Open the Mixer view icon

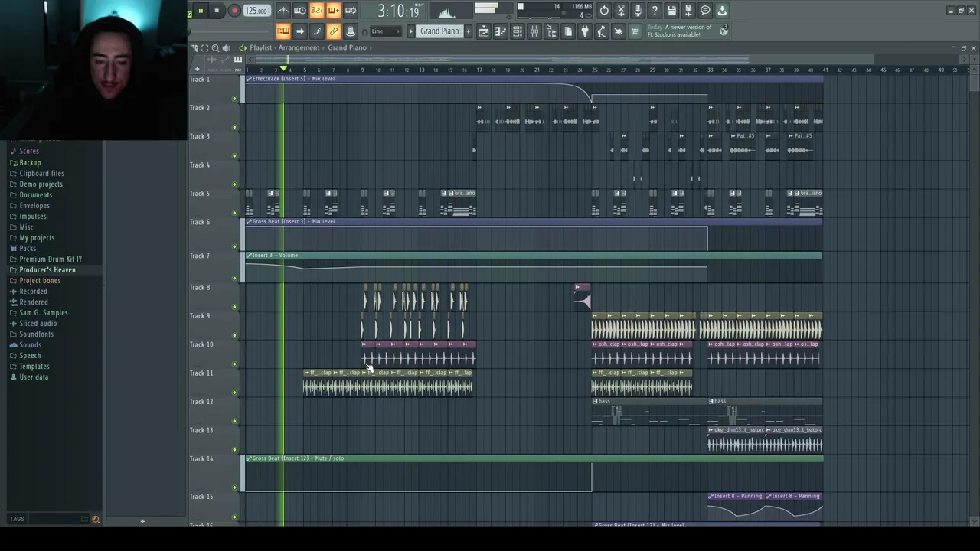534,31
